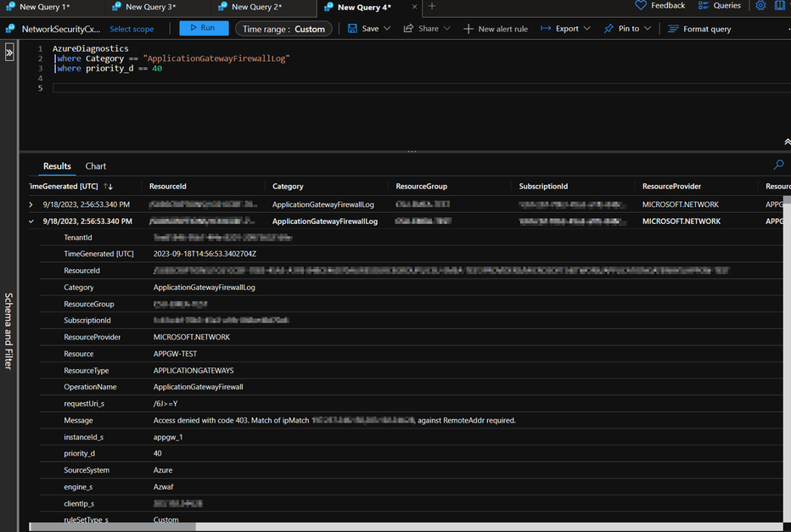Switch to the Results tab

57,166
